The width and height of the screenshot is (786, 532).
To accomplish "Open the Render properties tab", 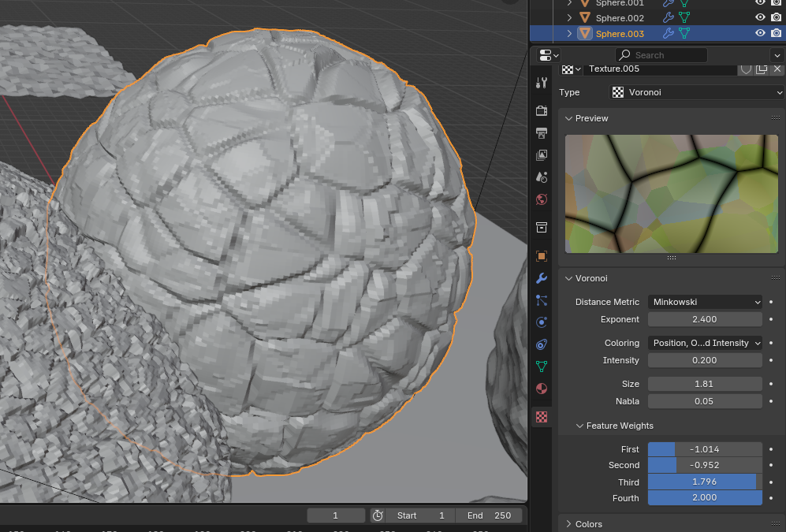I will point(541,111).
